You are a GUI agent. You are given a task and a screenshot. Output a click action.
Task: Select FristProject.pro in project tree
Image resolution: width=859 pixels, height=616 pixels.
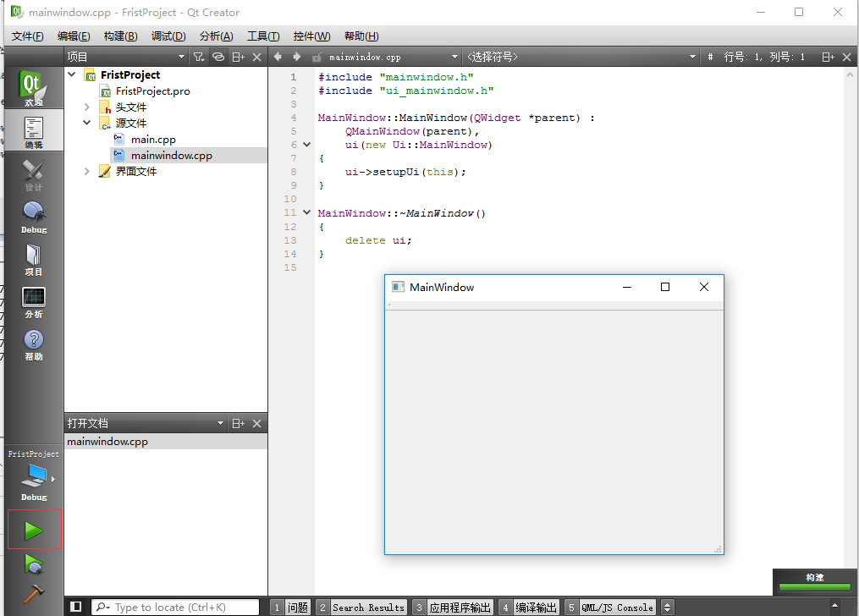tap(153, 91)
